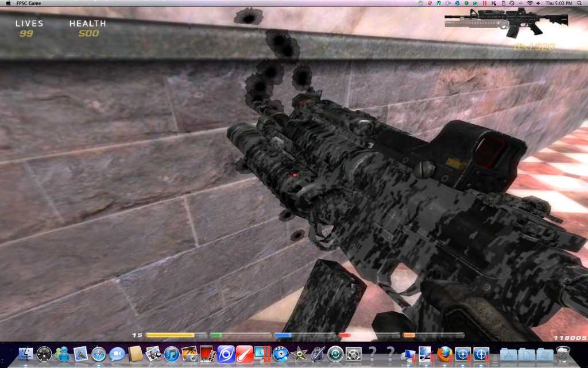Open the red square brush-stroke Dock icon
Screen dimensions: 588x368
244,354
